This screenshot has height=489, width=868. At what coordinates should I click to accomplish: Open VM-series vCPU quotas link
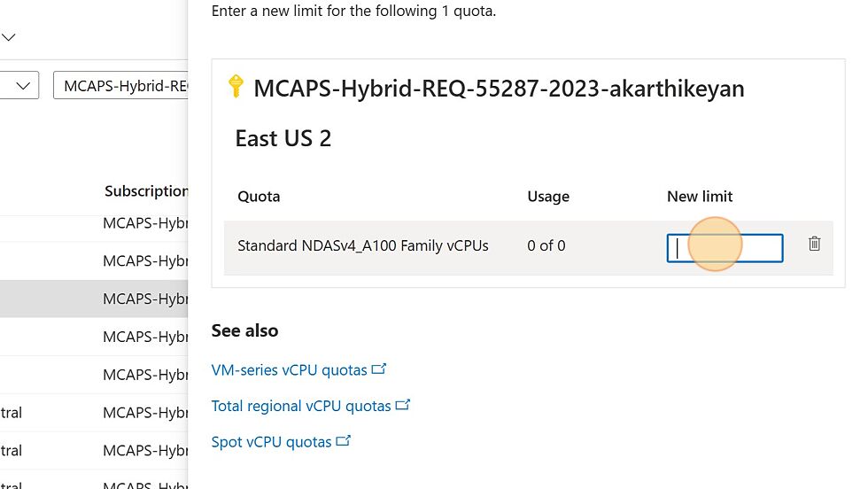point(289,370)
